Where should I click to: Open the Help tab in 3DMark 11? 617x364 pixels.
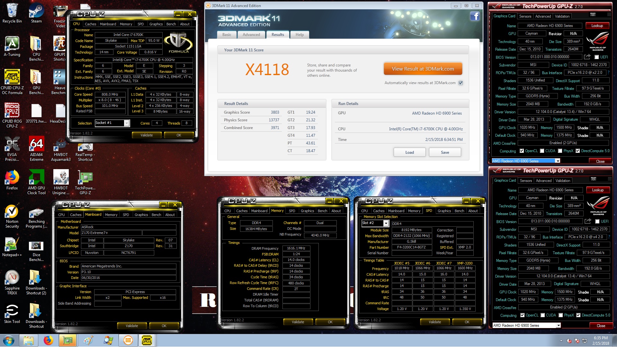click(x=300, y=35)
